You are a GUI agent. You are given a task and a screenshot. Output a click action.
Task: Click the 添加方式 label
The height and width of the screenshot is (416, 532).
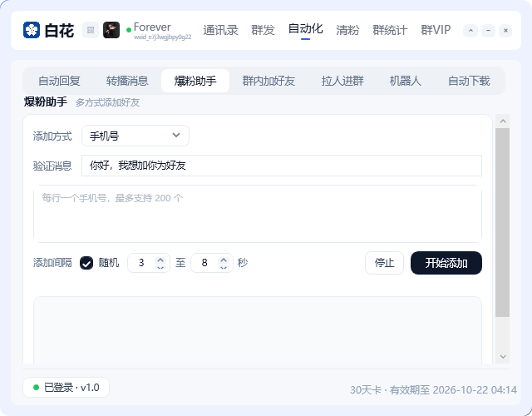coord(52,136)
